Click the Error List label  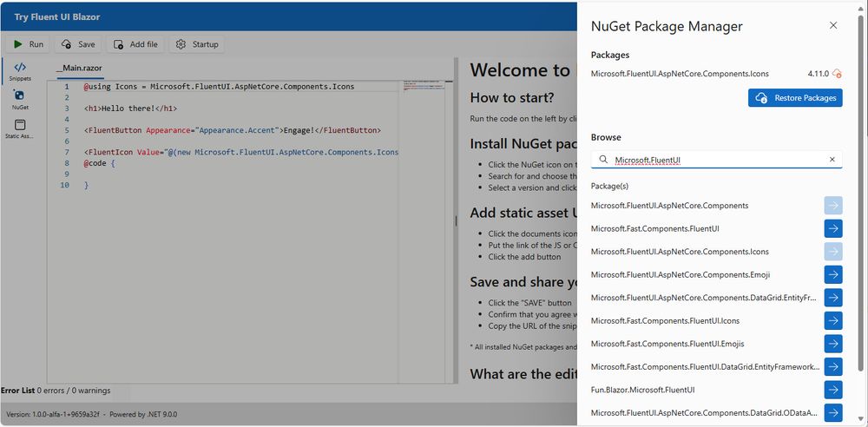point(17,391)
